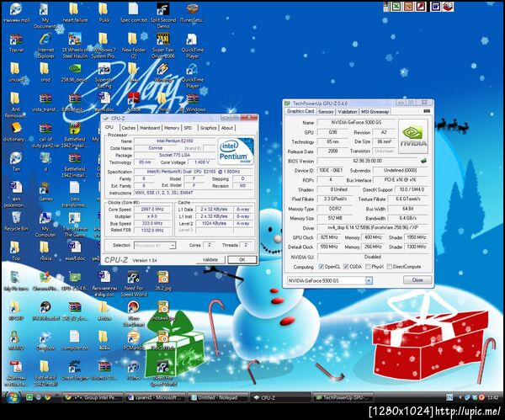Switch to the Untitled - Notepad taskbar button
This screenshot has height=420, width=505.
(218, 398)
